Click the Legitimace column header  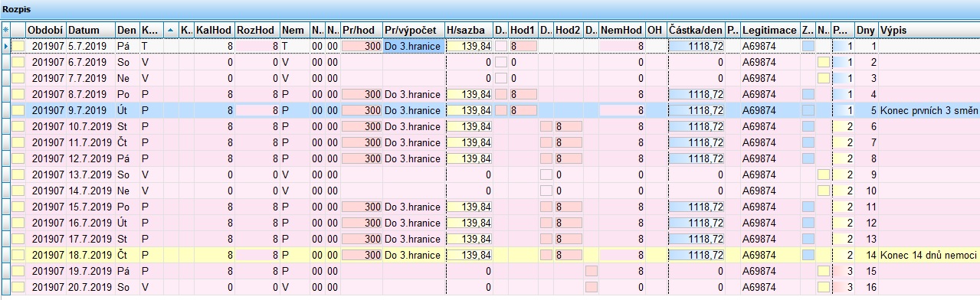[770, 30]
